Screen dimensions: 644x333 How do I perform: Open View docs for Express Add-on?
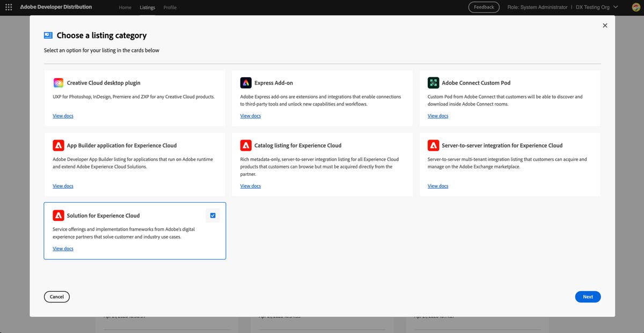coord(251,116)
